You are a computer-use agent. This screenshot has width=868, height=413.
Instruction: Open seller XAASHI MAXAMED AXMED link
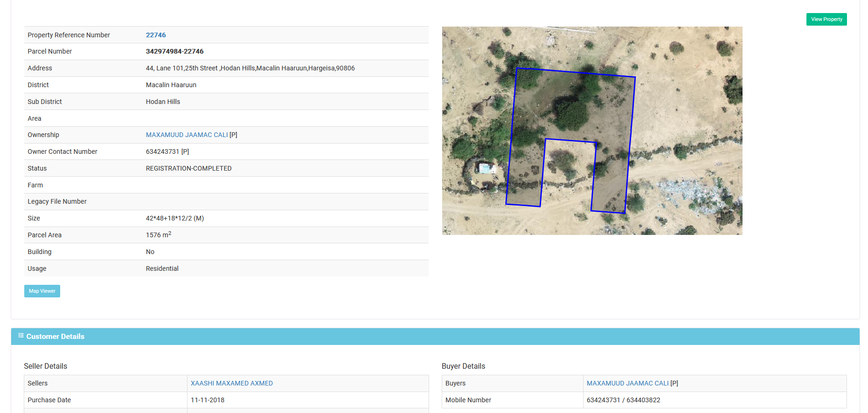click(232, 383)
